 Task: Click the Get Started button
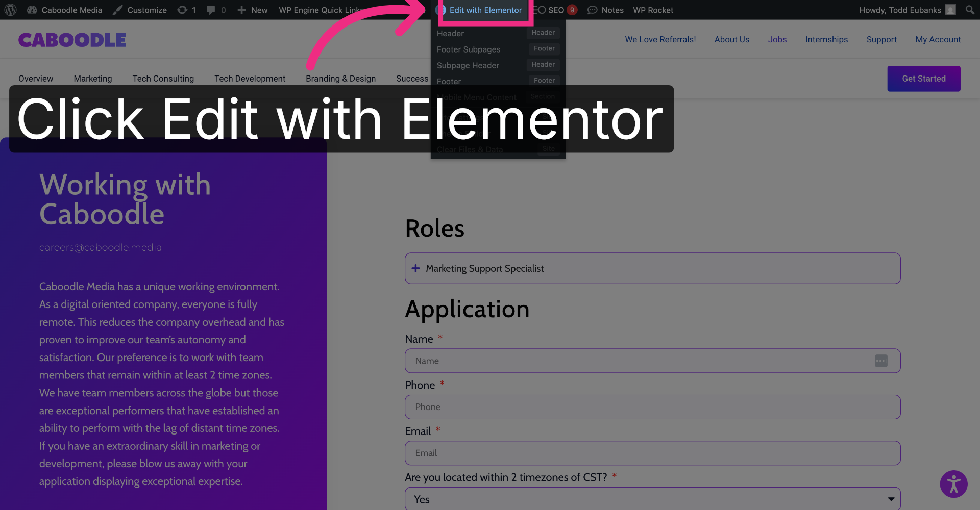924,79
